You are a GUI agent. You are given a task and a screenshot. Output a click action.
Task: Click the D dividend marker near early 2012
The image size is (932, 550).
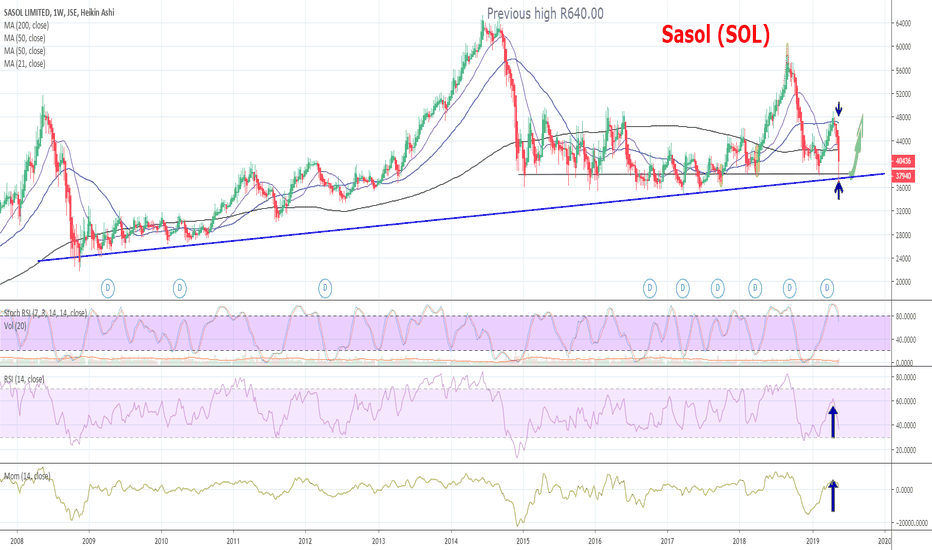tap(325, 288)
